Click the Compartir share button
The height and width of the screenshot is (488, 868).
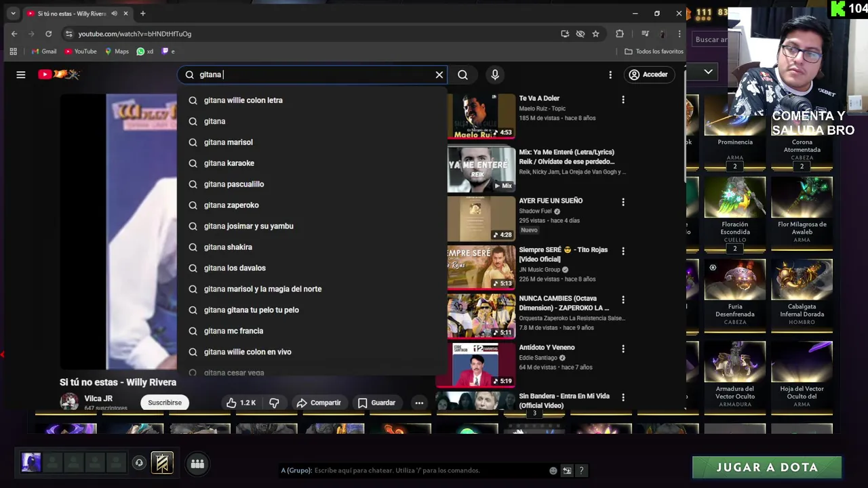319,403
